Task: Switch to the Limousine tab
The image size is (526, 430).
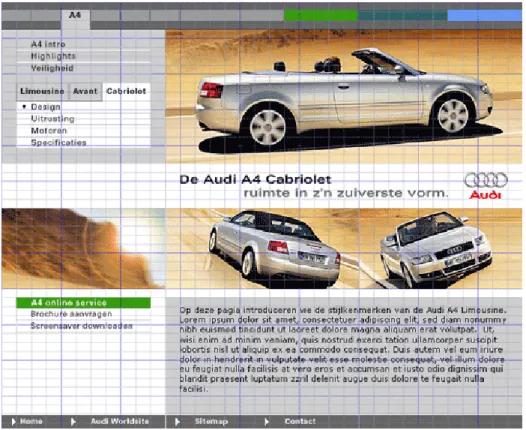Action: [43, 91]
